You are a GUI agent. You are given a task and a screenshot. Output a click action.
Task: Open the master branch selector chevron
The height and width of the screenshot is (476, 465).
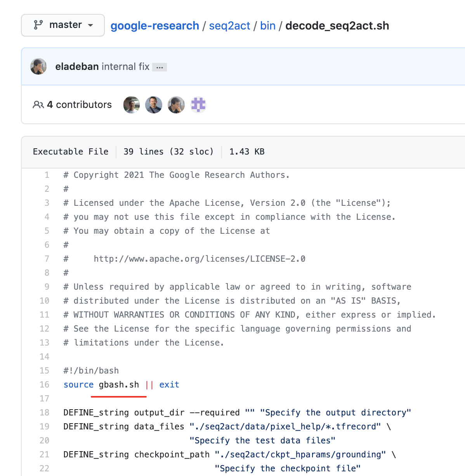click(90, 26)
